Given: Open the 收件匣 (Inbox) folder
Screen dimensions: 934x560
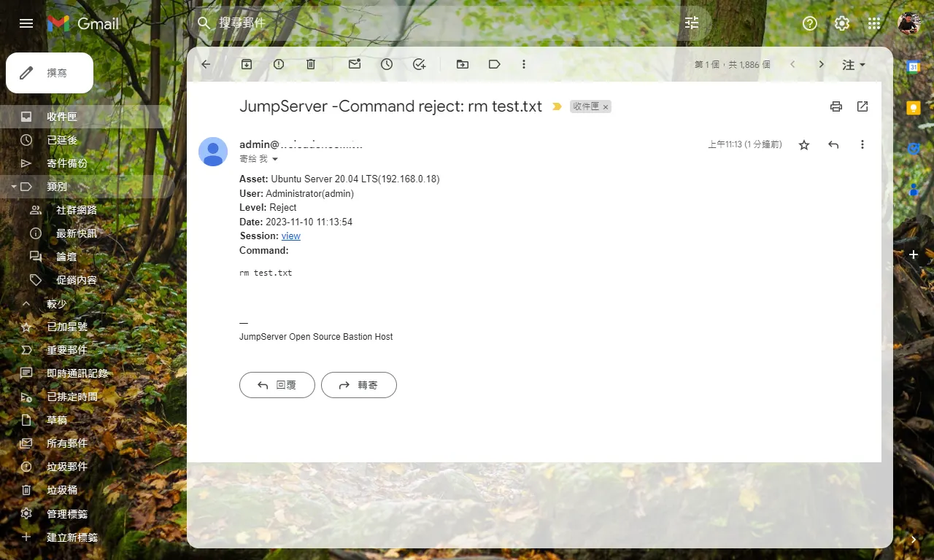Looking at the screenshot, I should [x=88, y=117].
